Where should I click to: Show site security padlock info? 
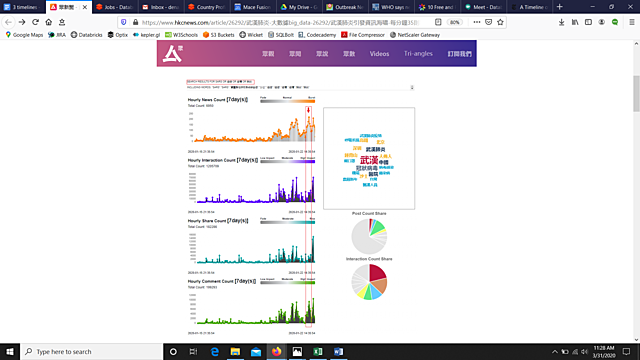coord(136,22)
